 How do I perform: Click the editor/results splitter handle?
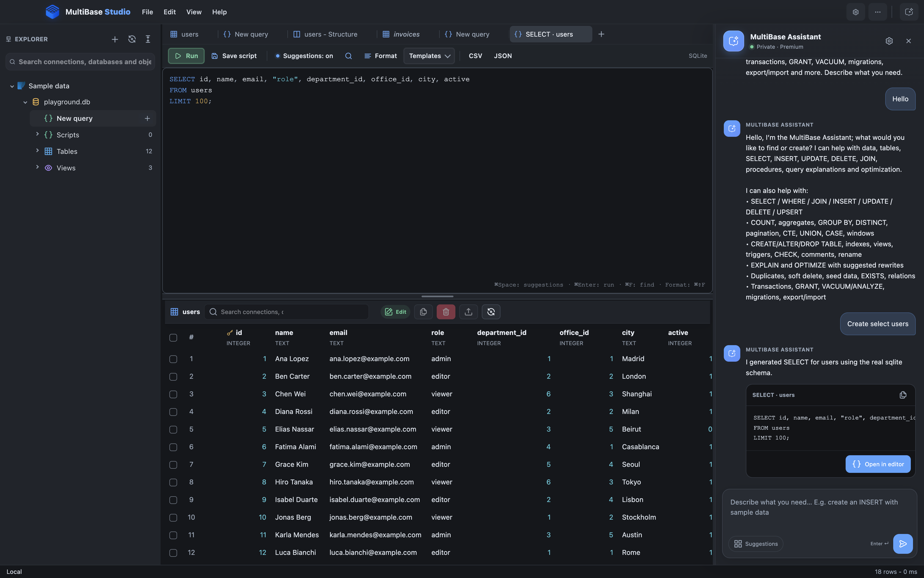[x=438, y=296]
